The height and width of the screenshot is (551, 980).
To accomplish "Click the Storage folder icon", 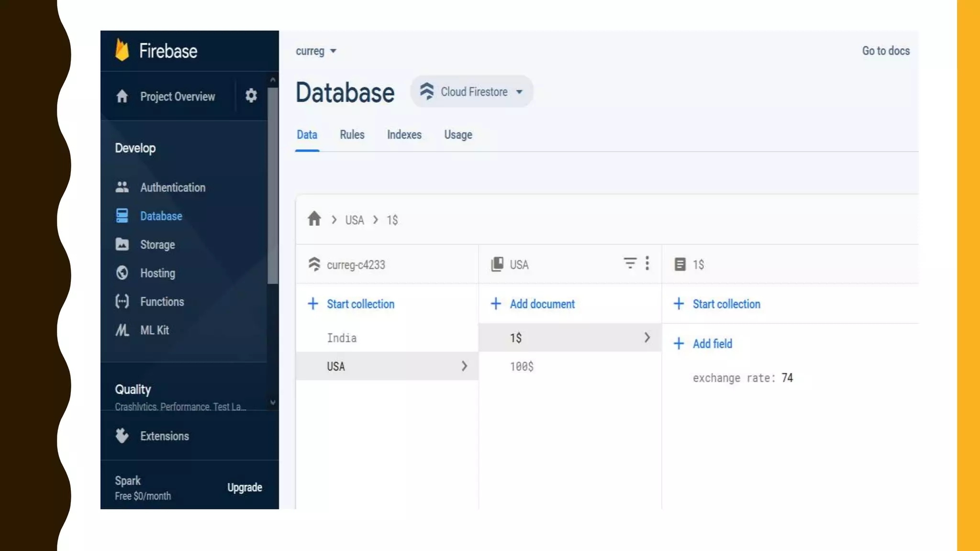I will click(x=122, y=244).
